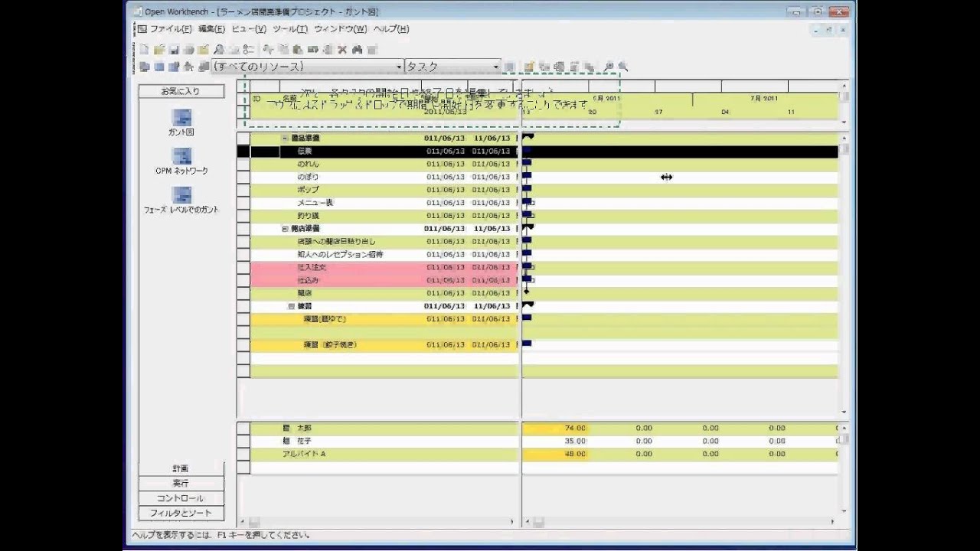
Task: Open the ヘルプ(H) menu
Action: [x=391, y=29]
